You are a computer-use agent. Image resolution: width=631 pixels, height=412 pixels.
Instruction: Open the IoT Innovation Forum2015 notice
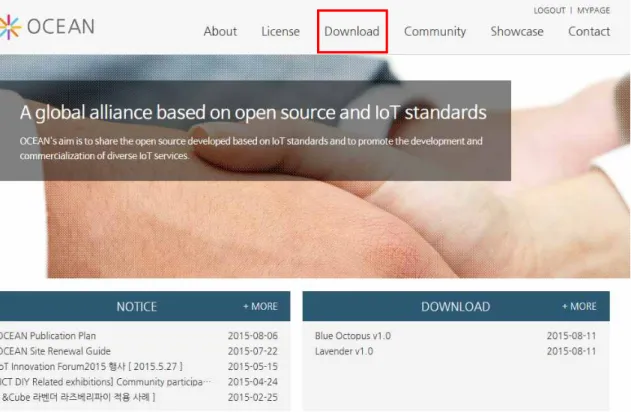[91, 367]
